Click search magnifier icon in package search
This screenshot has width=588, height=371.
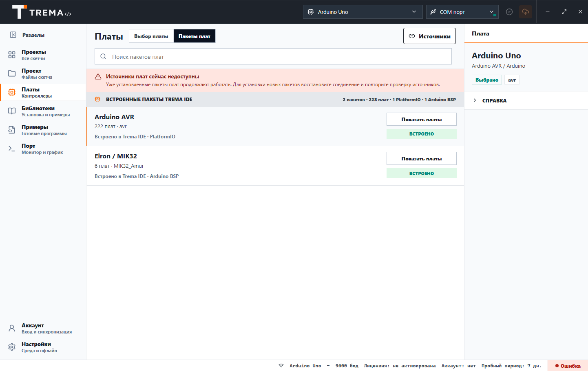103,57
